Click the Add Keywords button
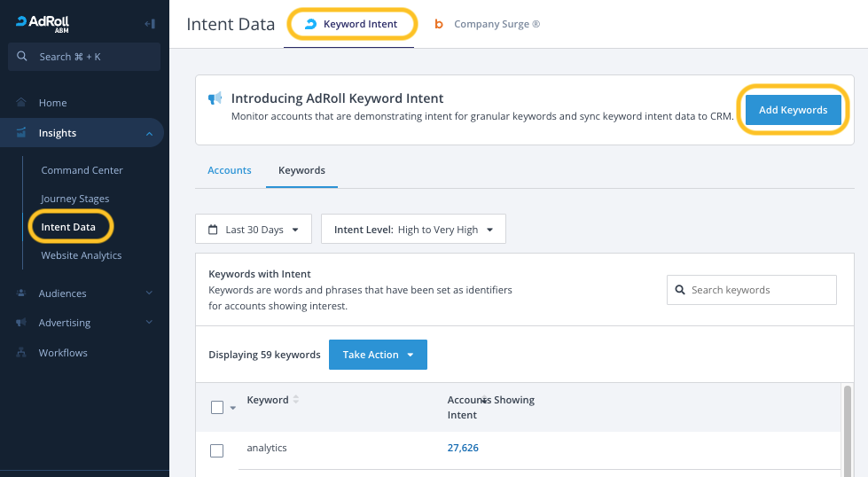Image resolution: width=868 pixels, height=477 pixels. 793,110
